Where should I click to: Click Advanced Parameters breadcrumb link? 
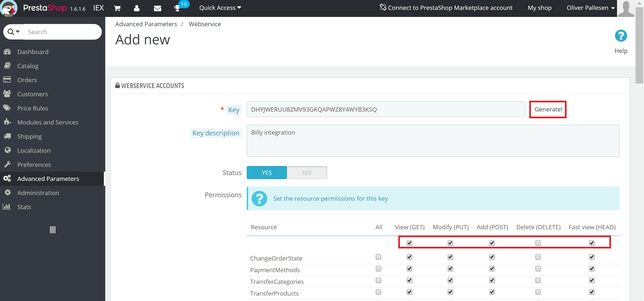146,24
